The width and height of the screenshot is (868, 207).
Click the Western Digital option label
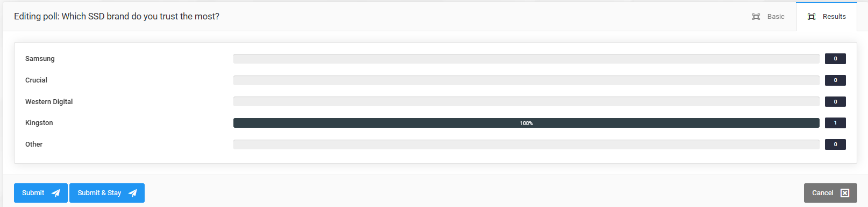tap(49, 101)
